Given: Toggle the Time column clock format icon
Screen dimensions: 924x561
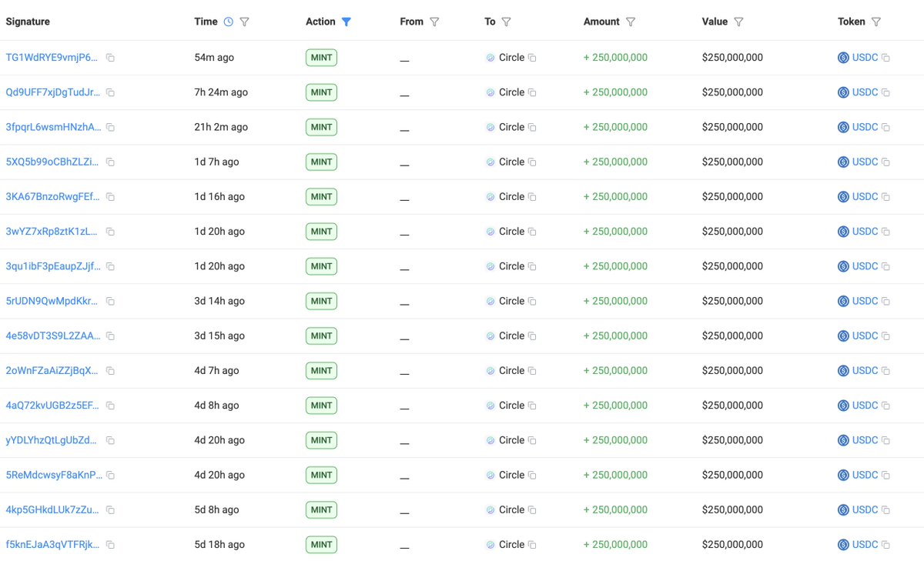Looking at the screenshot, I should click(x=229, y=22).
